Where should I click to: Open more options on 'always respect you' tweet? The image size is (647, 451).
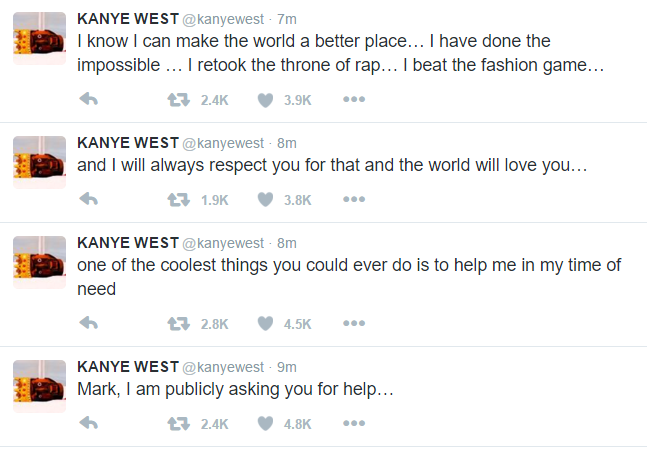click(x=354, y=199)
